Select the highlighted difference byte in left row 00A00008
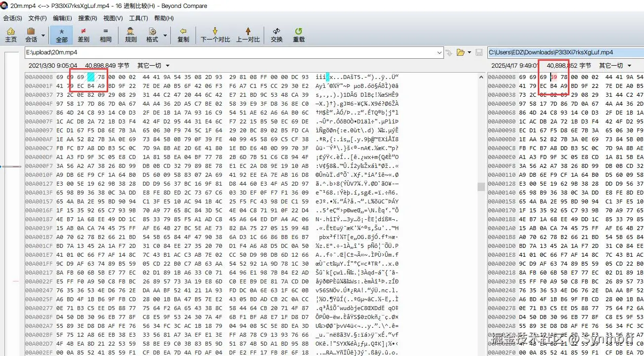The height and width of the screenshot is (356, 644). coord(91,77)
